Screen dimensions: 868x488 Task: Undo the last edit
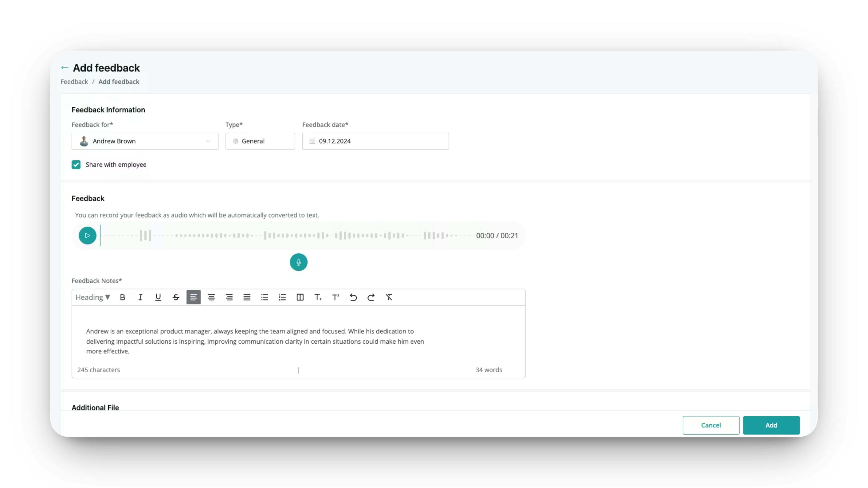click(x=353, y=297)
